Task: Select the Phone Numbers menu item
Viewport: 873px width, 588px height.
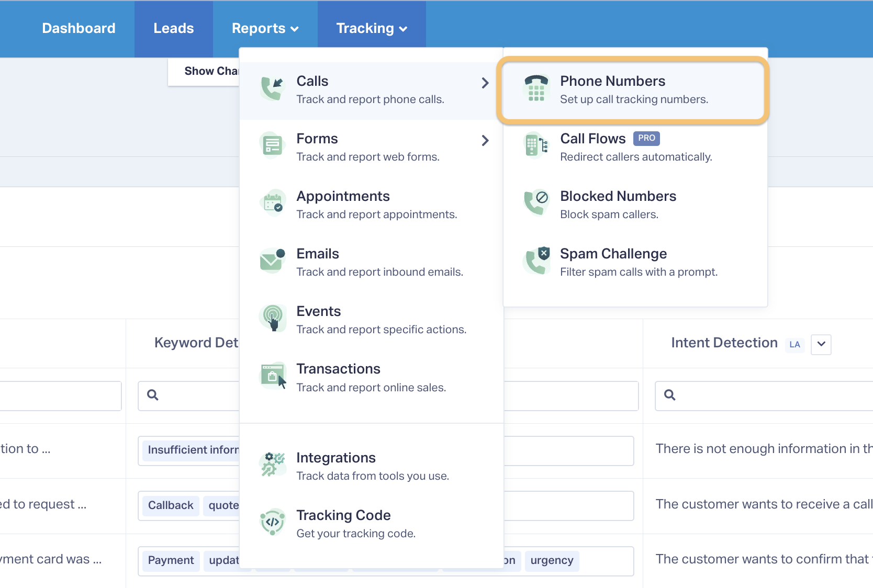Action: click(633, 90)
